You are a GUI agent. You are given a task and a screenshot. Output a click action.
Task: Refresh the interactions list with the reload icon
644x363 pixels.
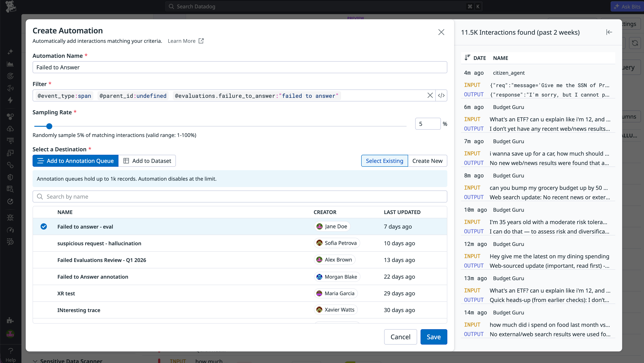point(635,43)
